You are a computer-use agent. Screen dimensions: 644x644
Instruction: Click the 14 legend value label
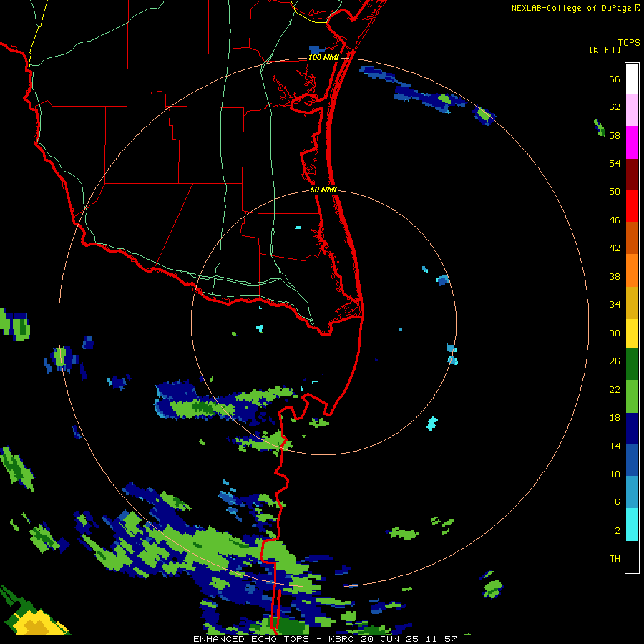pyautogui.click(x=615, y=446)
